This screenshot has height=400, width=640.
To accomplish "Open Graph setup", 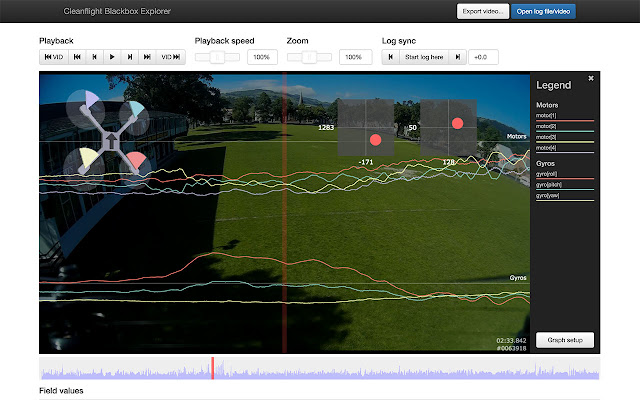I will tap(565, 339).
